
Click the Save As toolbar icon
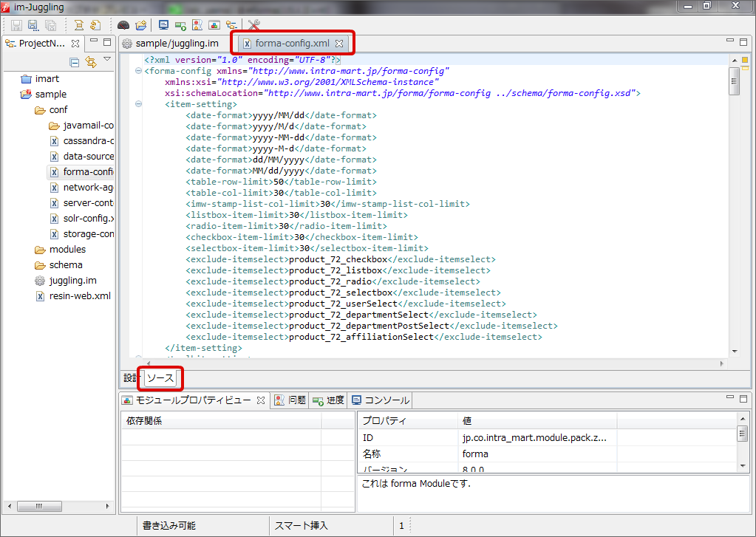[33, 25]
